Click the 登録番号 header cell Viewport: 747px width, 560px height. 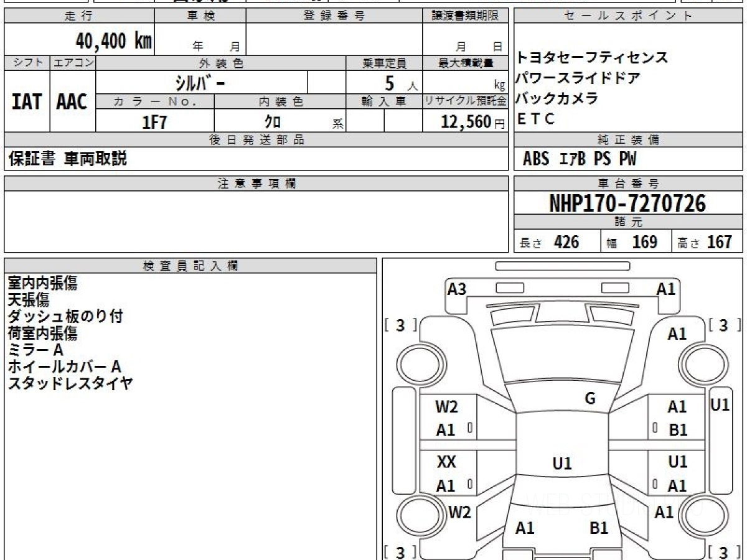point(334,16)
